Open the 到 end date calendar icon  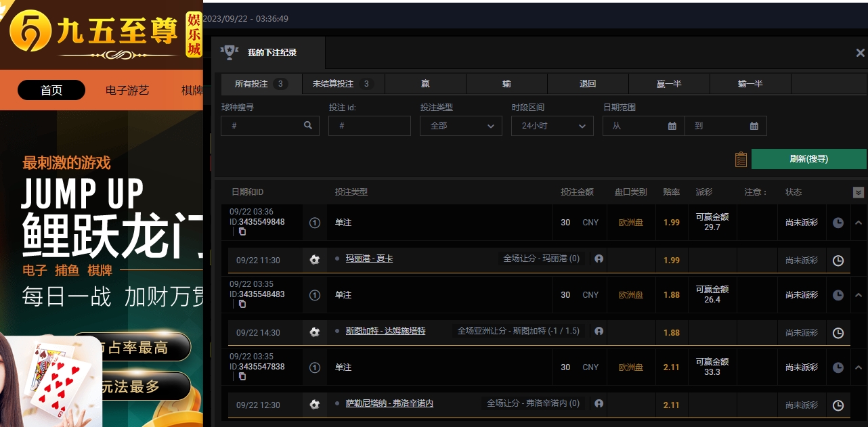[754, 126]
